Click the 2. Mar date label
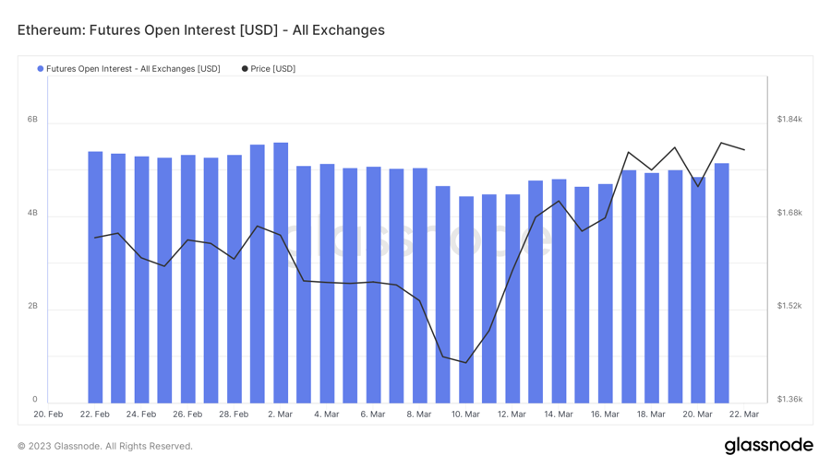 (x=281, y=413)
